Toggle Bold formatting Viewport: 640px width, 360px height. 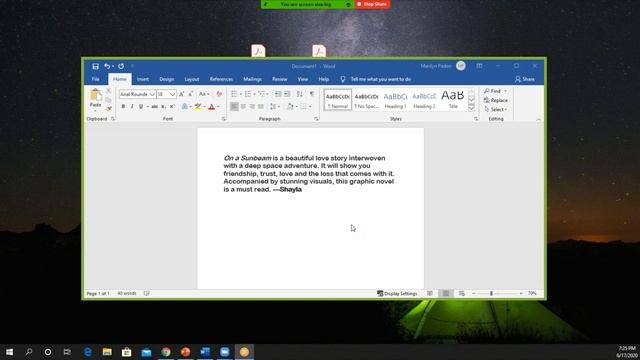point(123,107)
